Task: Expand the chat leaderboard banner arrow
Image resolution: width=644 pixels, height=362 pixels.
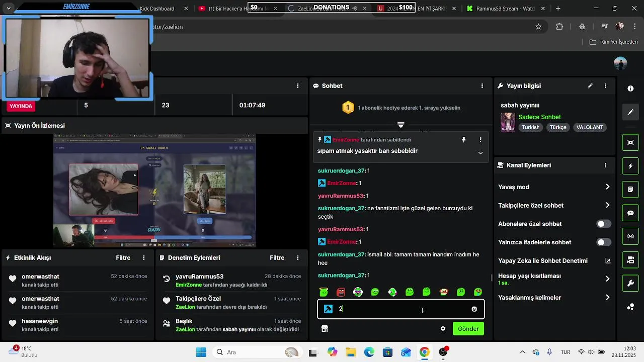Action: pyautogui.click(x=401, y=124)
